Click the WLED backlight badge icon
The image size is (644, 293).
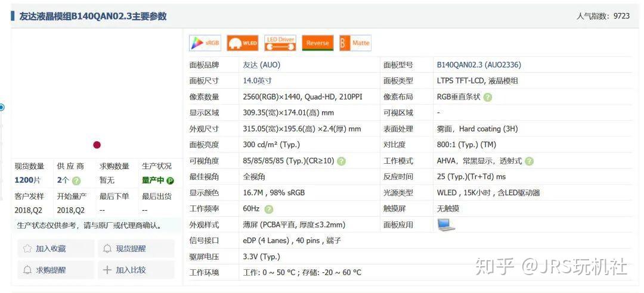coord(242,43)
